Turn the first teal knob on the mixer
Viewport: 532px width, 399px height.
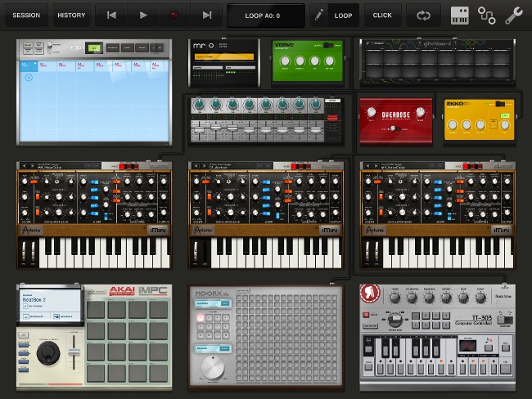(x=199, y=105)
